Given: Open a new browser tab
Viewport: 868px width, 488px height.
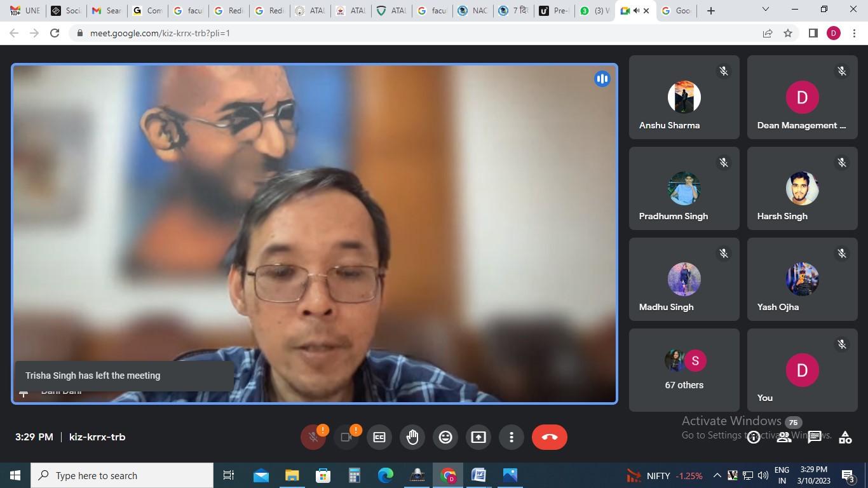Looking at the screenshot, I should coord(711,11).
